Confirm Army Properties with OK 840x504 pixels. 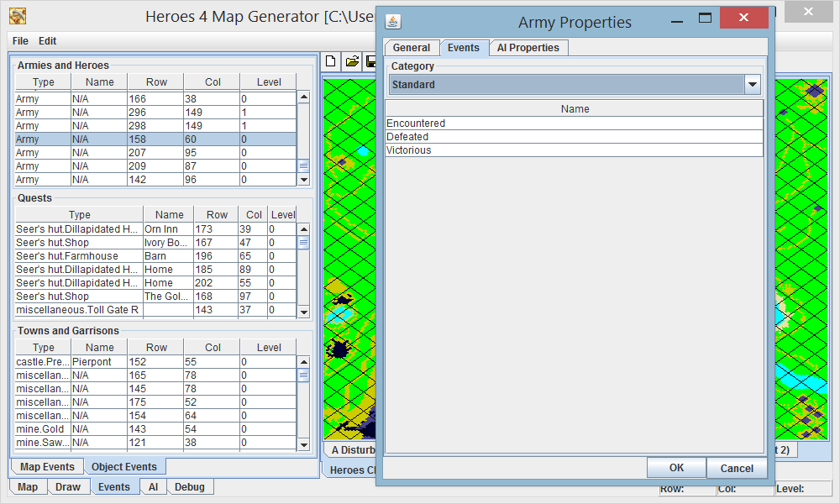coord(676,468)
